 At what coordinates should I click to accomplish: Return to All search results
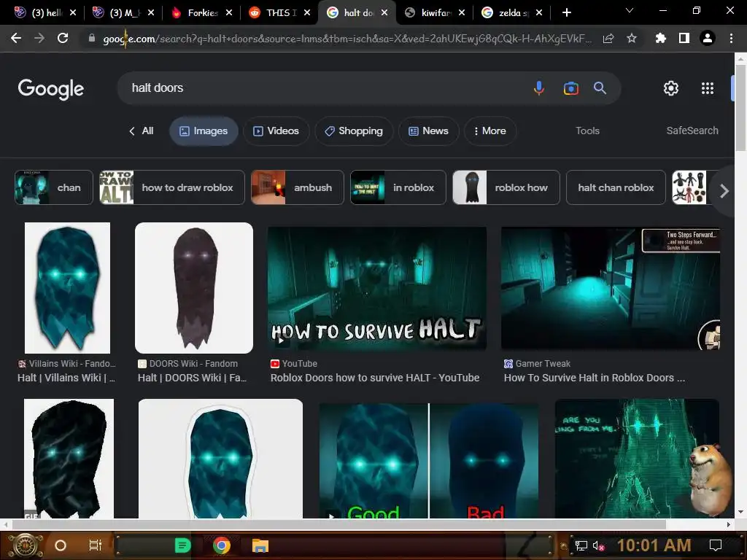142,131
